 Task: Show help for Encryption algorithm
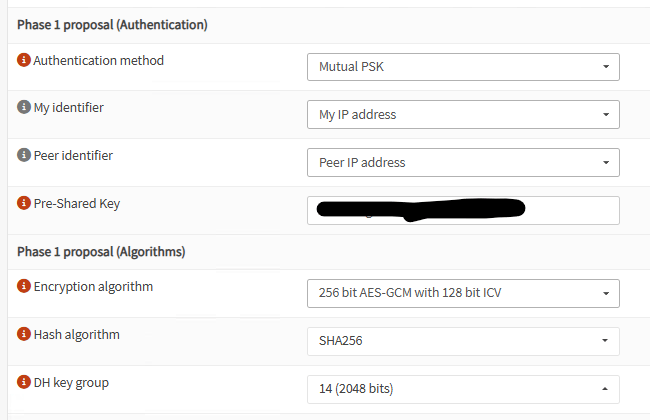[x=24, y=286]
